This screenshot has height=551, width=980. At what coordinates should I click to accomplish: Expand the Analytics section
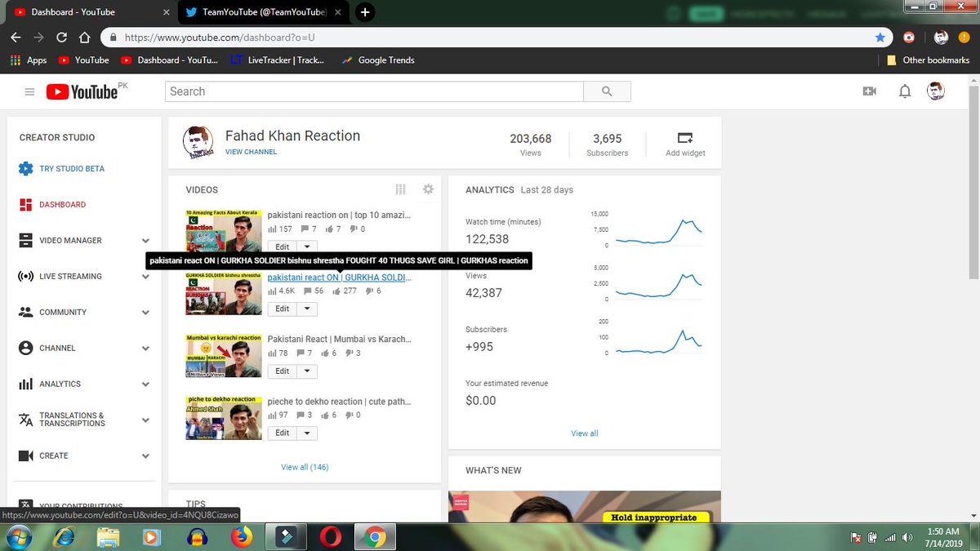pos(145,384)
